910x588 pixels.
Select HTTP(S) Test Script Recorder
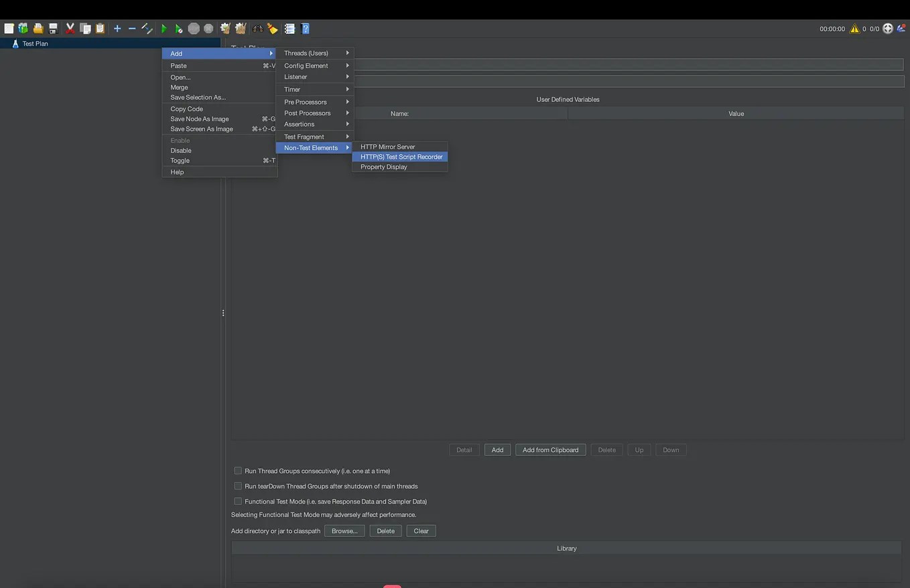click(401, 157)
